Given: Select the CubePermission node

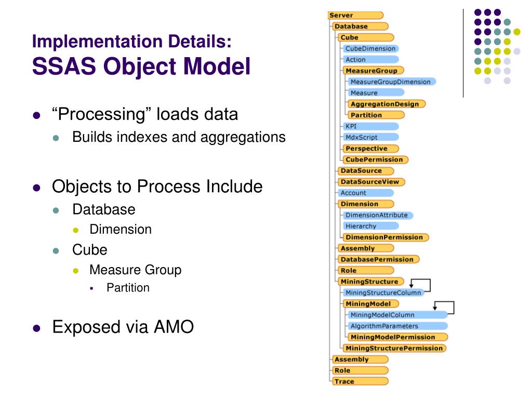Looking at the screenshot, I should coord(376,159).
